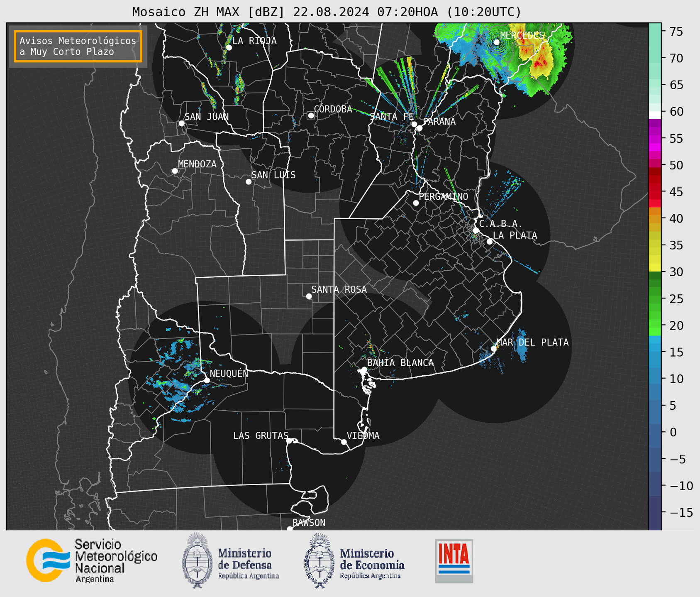
Task: Click the red 45 dBZ band on color scale
Action: (x=655, y=192)
